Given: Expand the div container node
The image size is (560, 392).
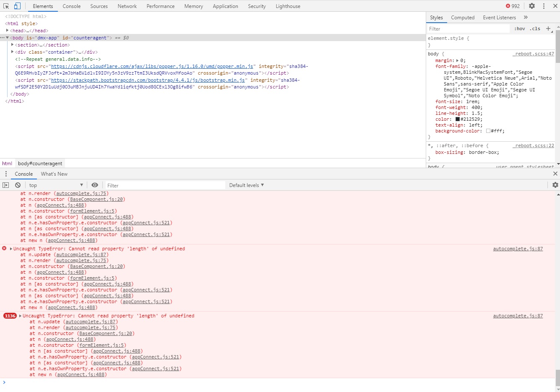Looking at the screenshot, I should (x=12, y=52).
